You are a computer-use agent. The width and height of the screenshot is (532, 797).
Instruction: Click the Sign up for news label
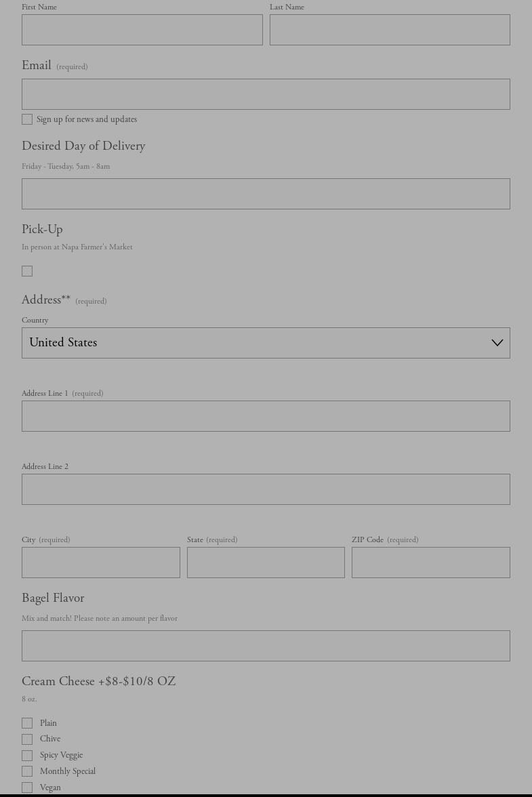point(87,120)
